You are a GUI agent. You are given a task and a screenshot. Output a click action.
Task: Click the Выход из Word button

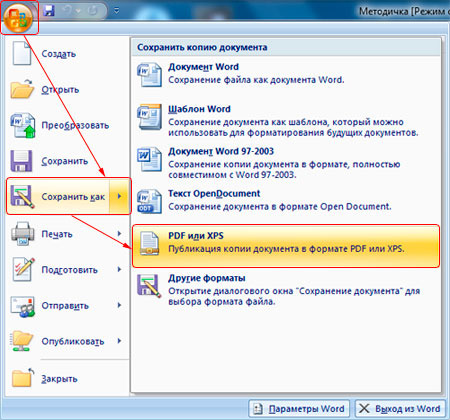[400, 409]
